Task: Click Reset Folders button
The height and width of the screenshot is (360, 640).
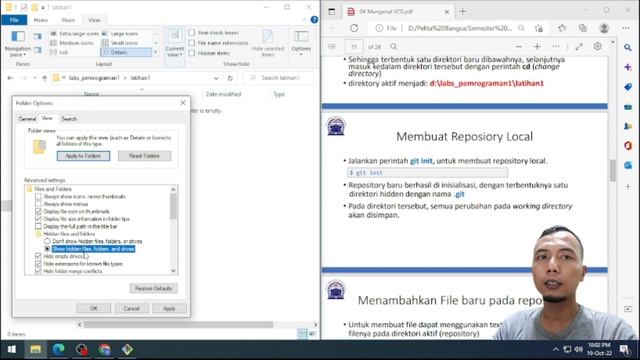Action: tap(144, 156)
